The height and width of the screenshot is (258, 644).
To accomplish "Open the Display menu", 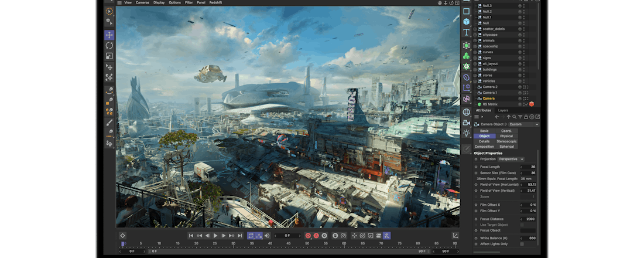I will click(159, 2).
